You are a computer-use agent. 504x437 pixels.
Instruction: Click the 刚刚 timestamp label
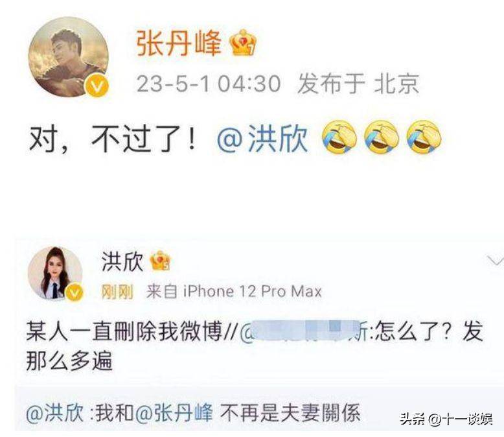click(117, 292)
